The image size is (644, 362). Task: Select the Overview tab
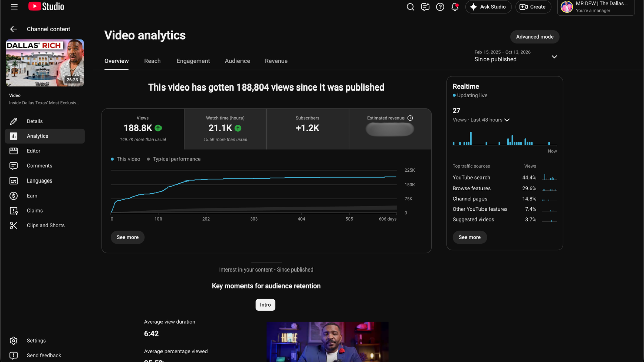pyautogui.click(x=117, y=61)
